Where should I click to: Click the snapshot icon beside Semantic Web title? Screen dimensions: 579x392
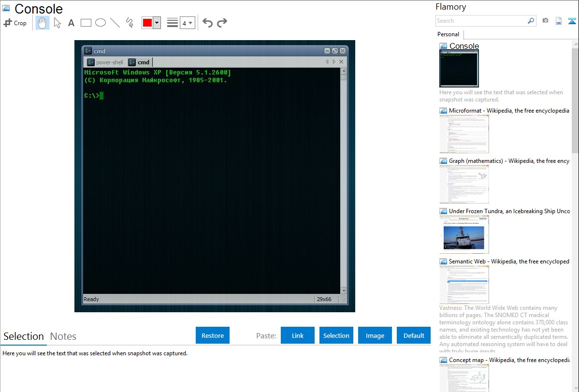click(x=443, y=261)
